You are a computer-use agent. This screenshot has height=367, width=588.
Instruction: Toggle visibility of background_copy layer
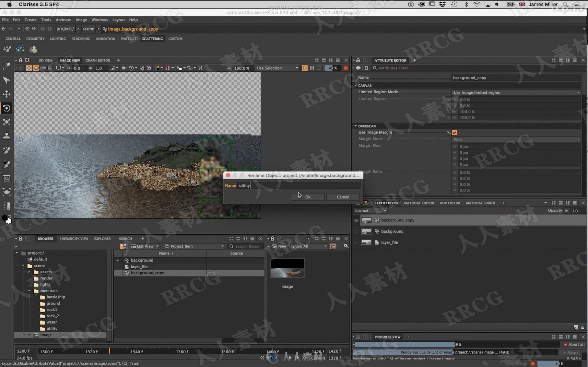click(356, 219)
